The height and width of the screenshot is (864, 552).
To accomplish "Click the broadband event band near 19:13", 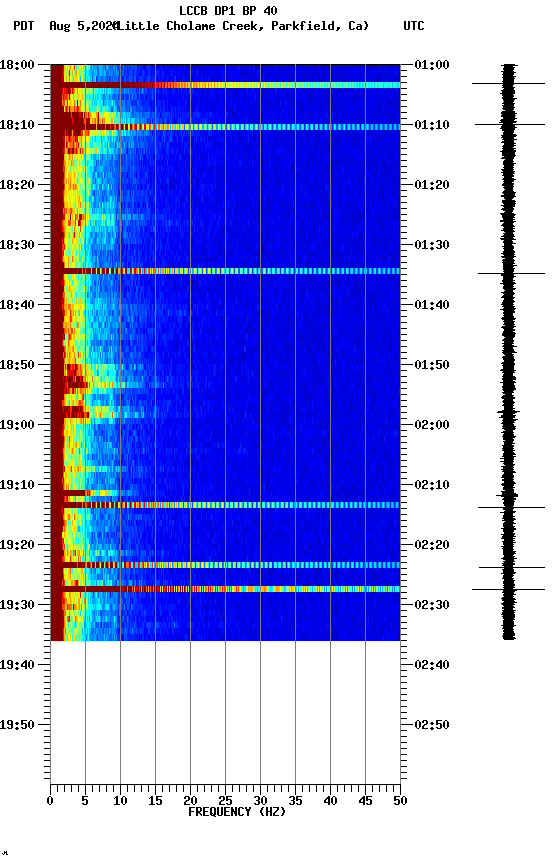I will 225,505.
